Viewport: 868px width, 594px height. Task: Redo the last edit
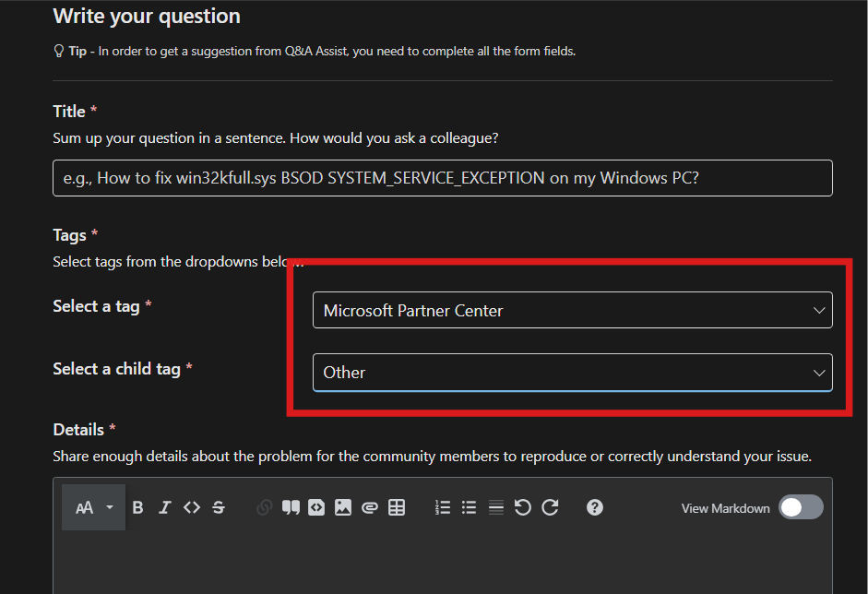tap(550, 507)
